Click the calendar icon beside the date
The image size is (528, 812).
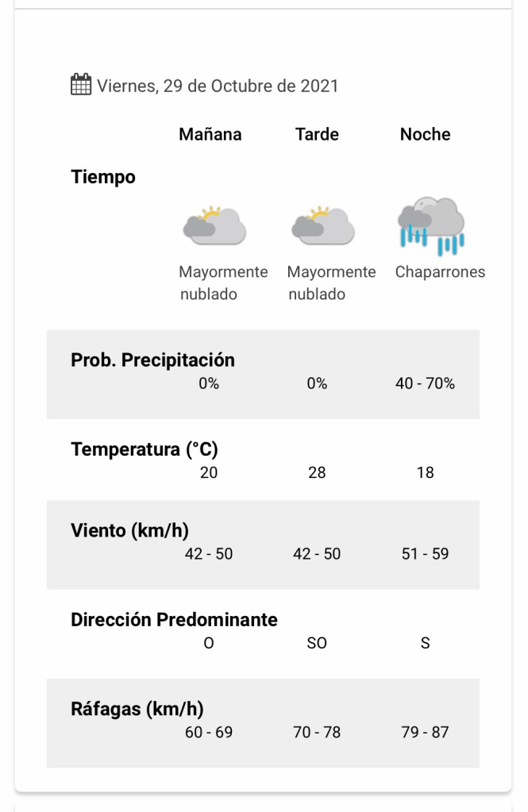tap(81, 84)
